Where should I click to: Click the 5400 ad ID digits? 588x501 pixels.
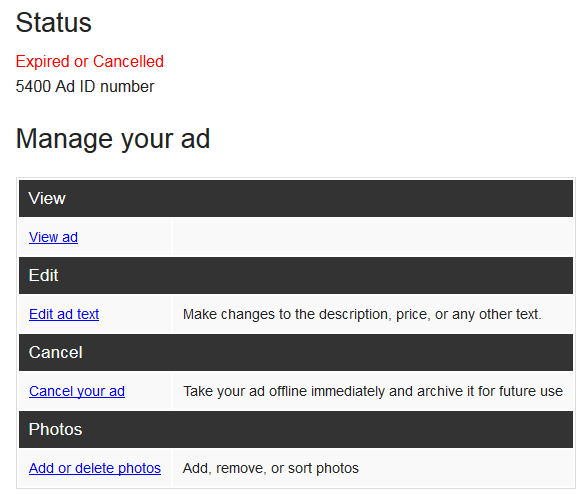[33, 87]
